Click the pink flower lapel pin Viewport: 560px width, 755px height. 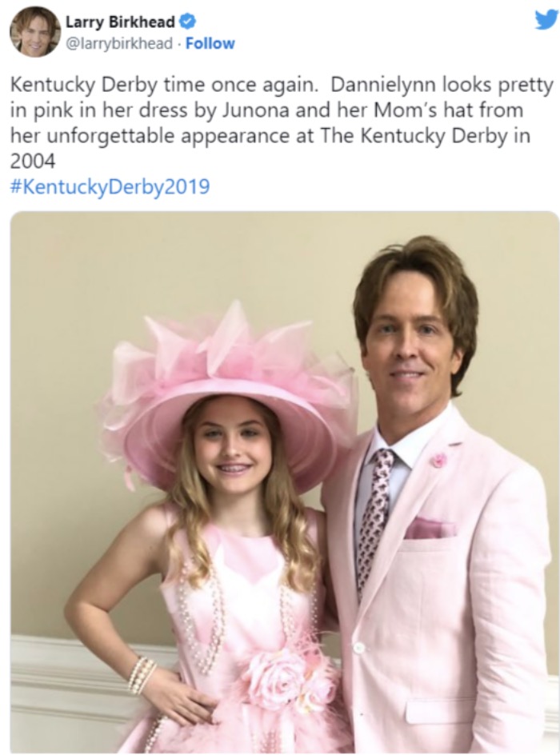(x=438, y=460)
